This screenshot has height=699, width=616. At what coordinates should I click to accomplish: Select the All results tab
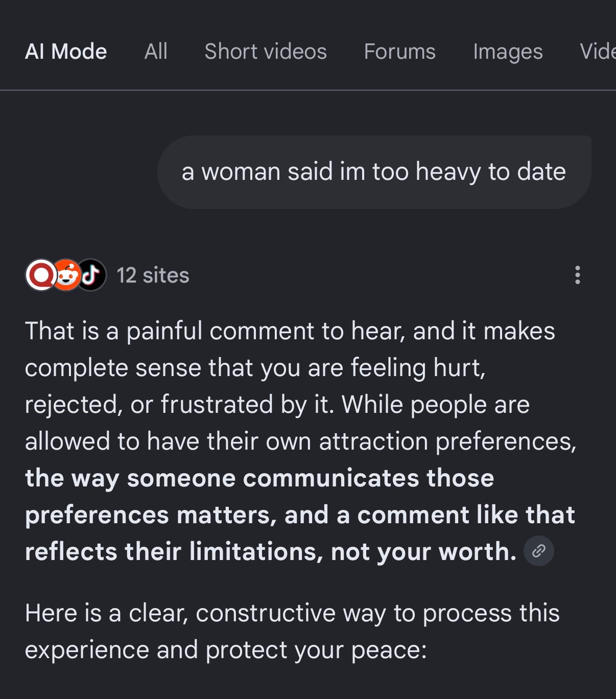click(156, 52)
